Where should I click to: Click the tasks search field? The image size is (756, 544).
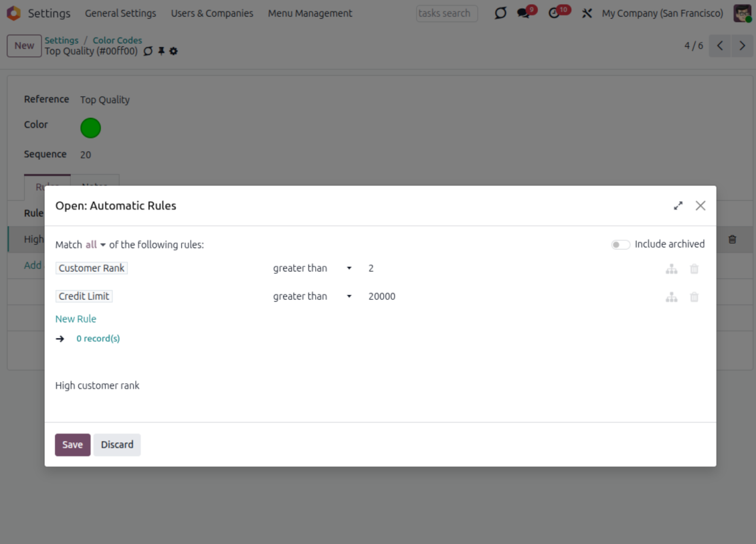[x=446, y=13]
